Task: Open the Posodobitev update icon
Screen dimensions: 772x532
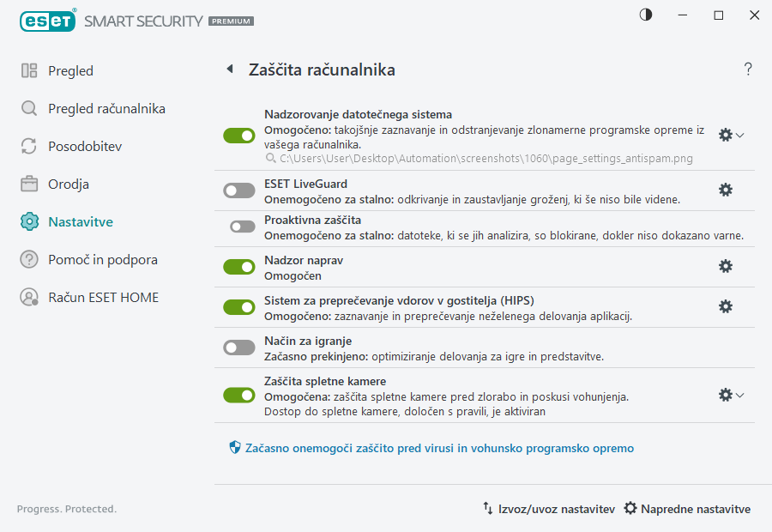Action: (27, 146)
